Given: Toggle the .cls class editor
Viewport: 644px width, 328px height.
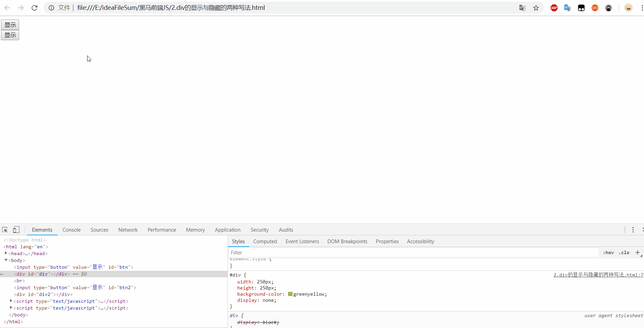Looking at the screenshot, I should (624, 252).
